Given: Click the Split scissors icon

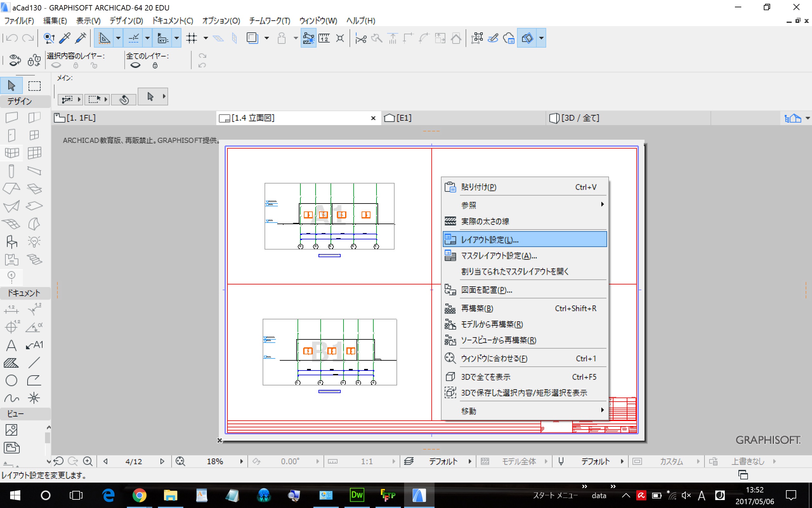Looking at the screenshot, I should click(x=361, y=39).
